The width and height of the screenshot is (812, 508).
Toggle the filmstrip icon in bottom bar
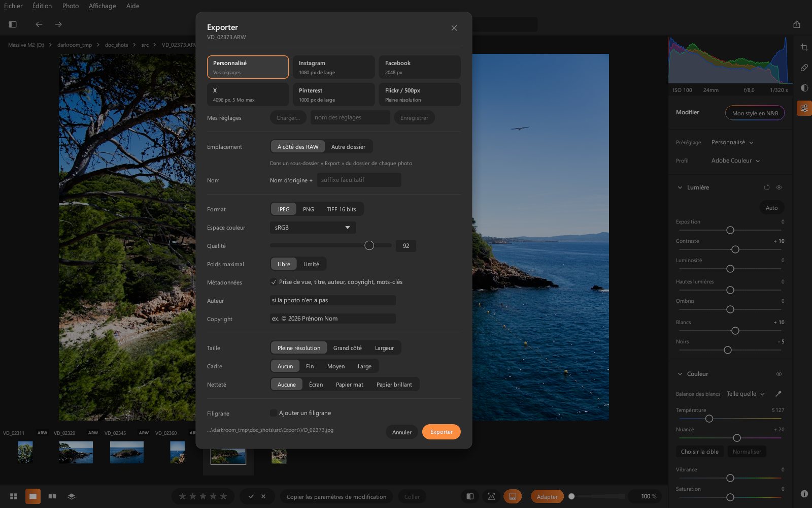point(513,496)
